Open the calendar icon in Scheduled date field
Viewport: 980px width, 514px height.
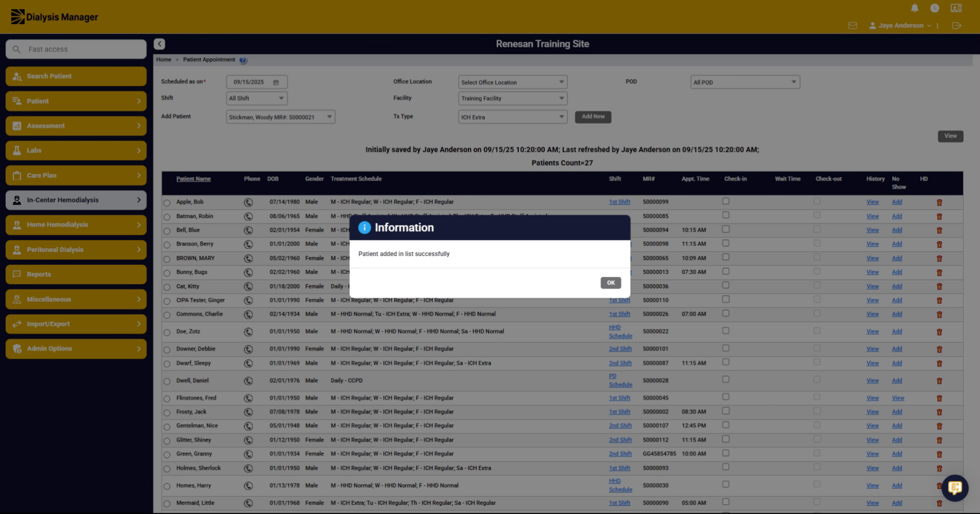pyautogui.click(x=276, y=82)
